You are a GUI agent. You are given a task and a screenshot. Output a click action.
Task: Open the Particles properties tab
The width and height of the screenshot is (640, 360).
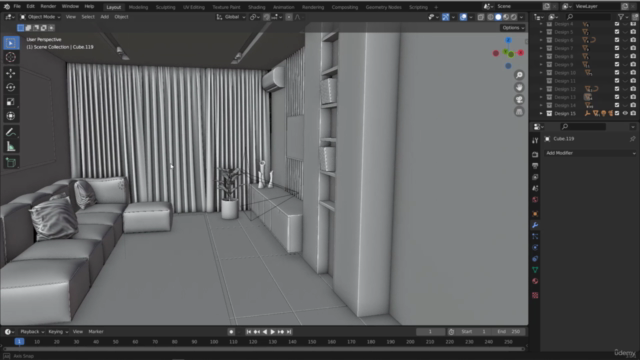tap(535, 236)
